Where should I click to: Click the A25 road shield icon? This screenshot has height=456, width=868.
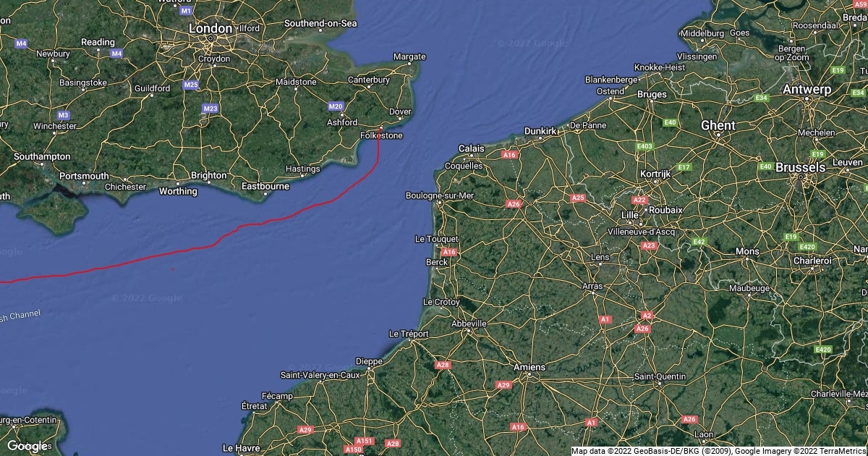577,198
